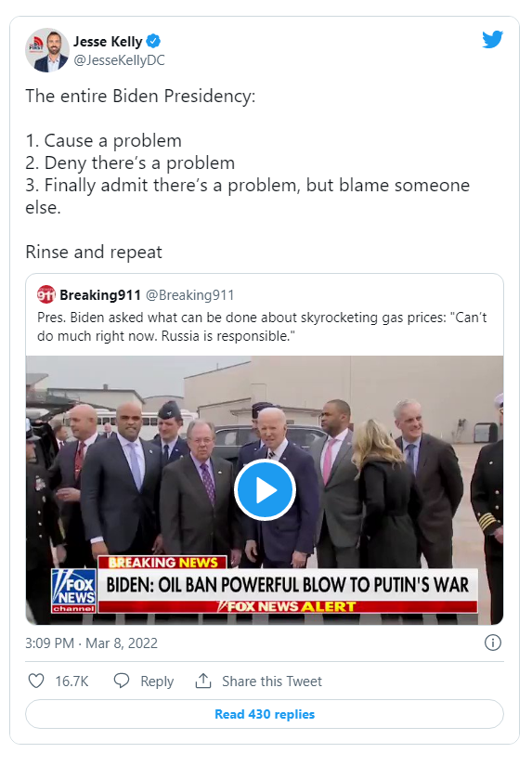Open the @JesseKellyDC handle link
532x766 pixels.
[x=119, y=60]
